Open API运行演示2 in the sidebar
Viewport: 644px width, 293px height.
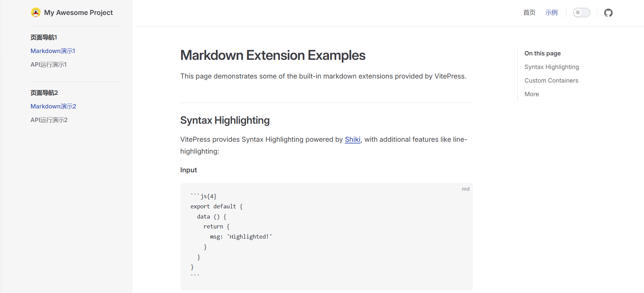tap(49, 120)
